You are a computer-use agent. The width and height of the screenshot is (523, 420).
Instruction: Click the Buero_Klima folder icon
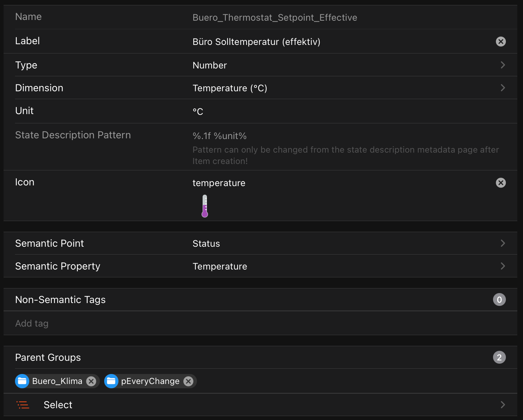pyautogui.click(x=22, y=381)
